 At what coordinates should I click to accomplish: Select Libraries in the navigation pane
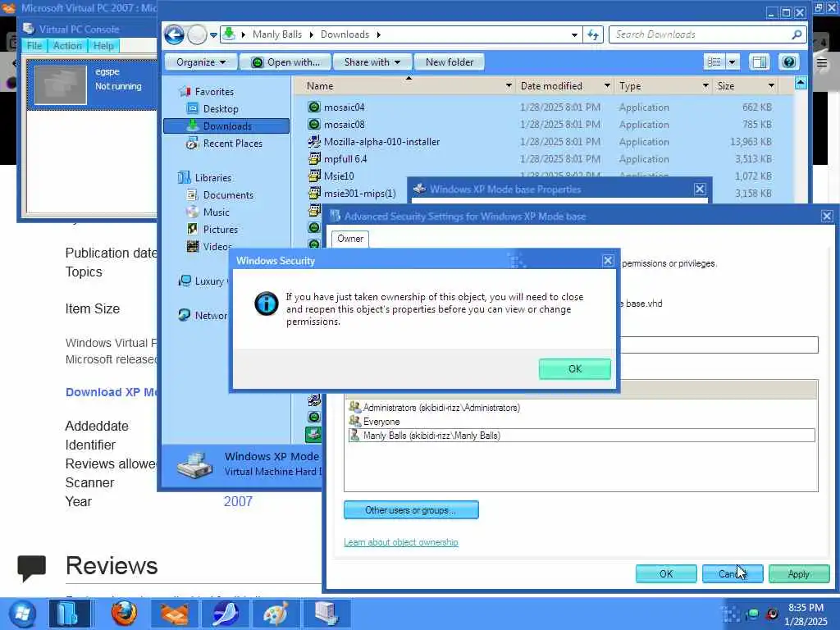pyautogui.click(x=212, y=177)
